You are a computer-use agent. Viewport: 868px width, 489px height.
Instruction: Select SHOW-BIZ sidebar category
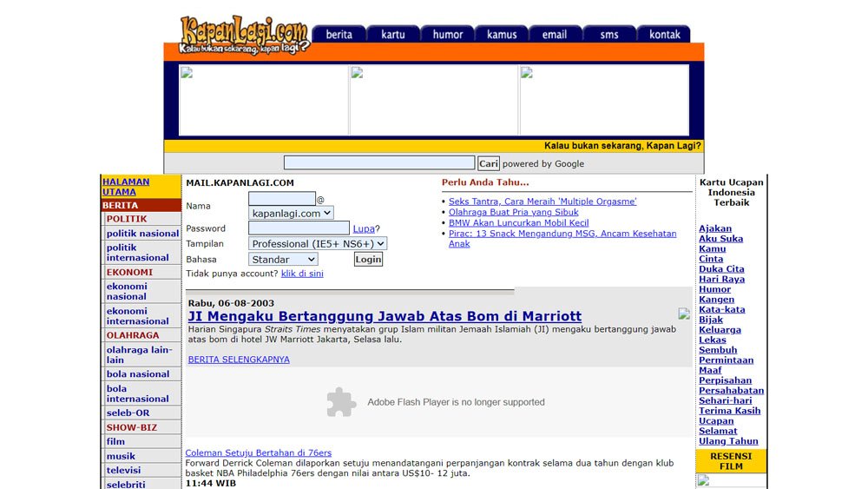(x=132, y=427)
